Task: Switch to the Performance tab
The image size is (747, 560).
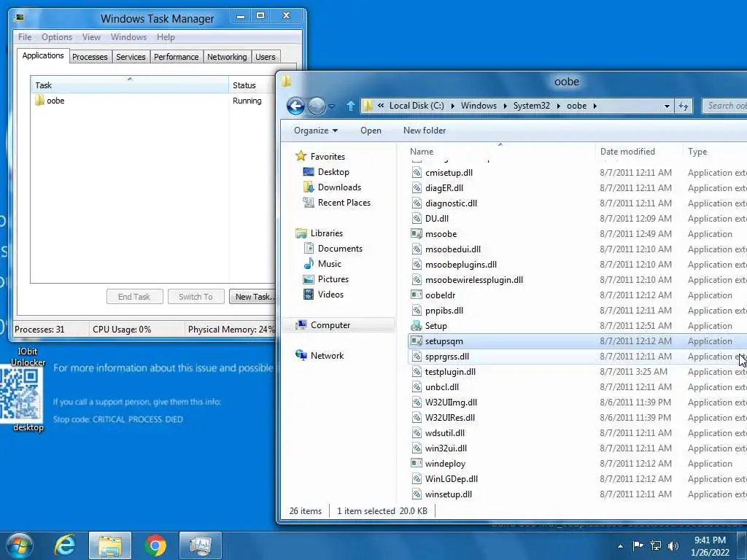Action: tap(176, 57)
